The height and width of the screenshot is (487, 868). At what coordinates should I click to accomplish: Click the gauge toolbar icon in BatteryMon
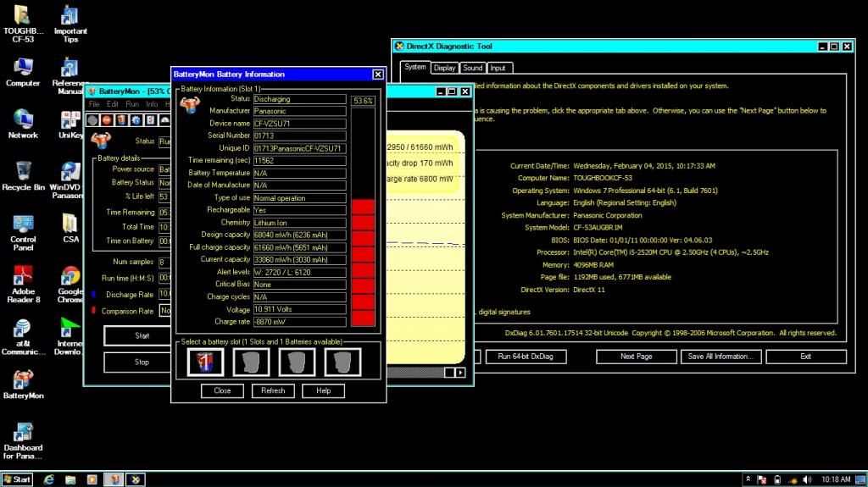pos(164,120)
